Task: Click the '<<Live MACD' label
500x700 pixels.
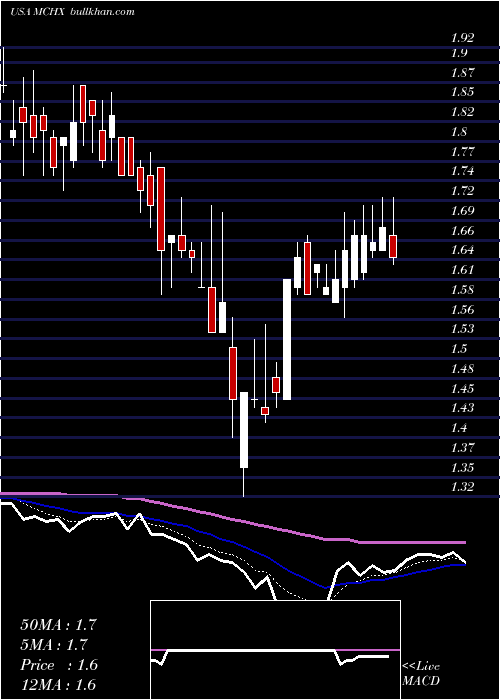Action: [x=421, y=673]
